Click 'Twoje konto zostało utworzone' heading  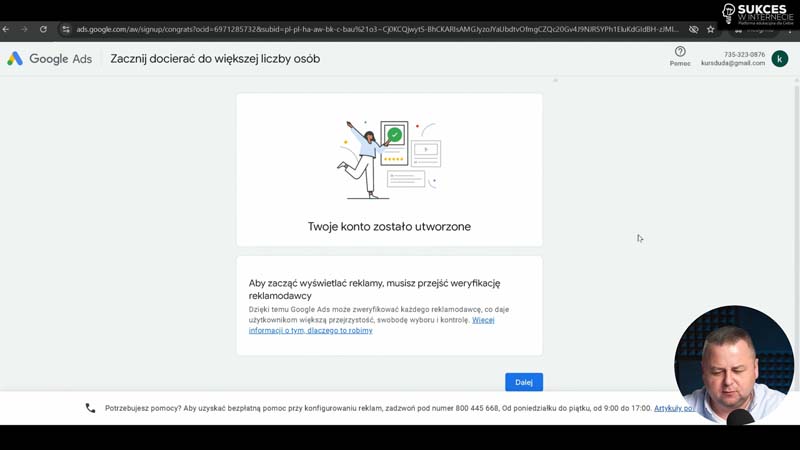point(389,227)
